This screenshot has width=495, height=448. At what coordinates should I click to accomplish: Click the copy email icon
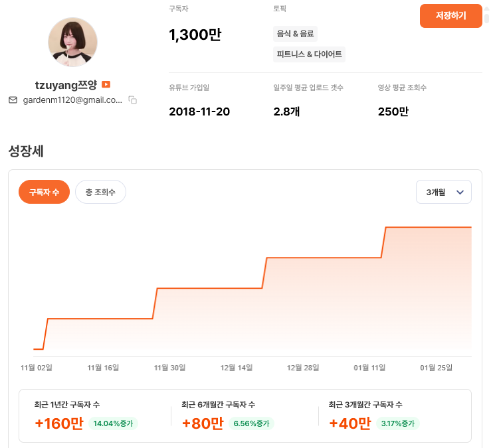click(133, 100)
